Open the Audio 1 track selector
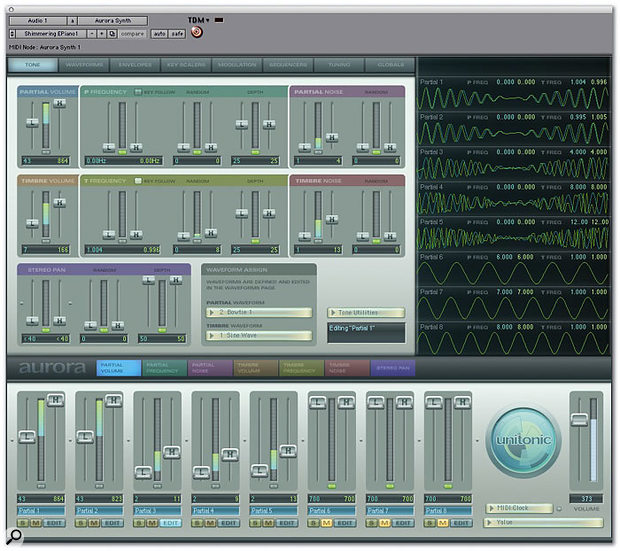This screenshot has height=551, width=620. coord(38,21)
